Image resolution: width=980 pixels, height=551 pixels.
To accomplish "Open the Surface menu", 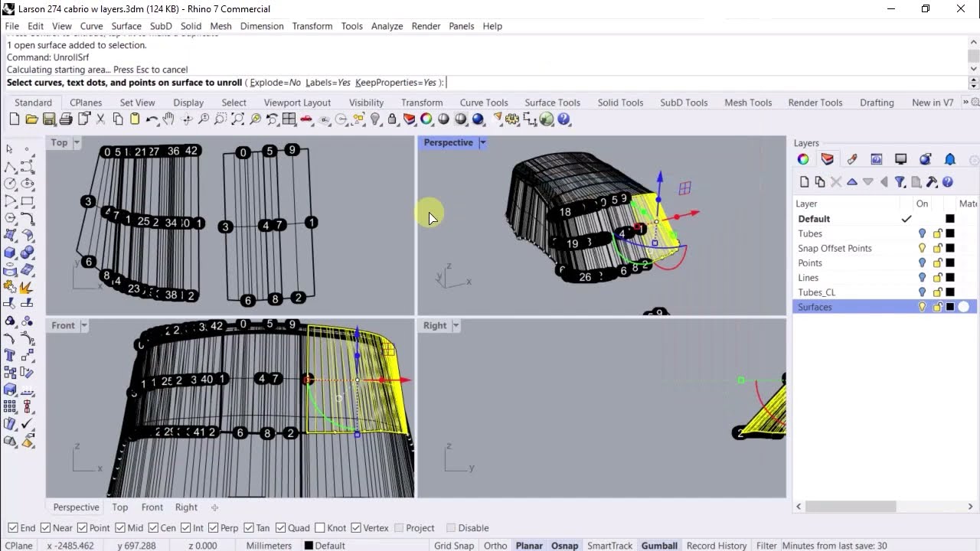I will pyautogui.click(x=126, y=26).
